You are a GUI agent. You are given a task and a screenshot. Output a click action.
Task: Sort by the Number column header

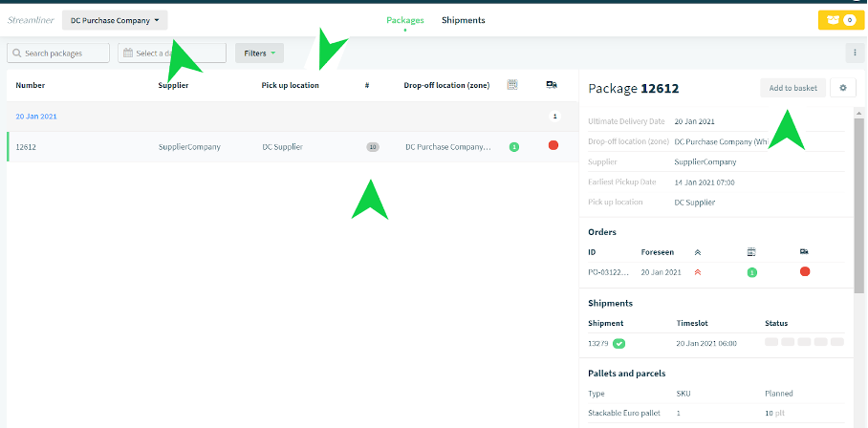tap(31, 85)
